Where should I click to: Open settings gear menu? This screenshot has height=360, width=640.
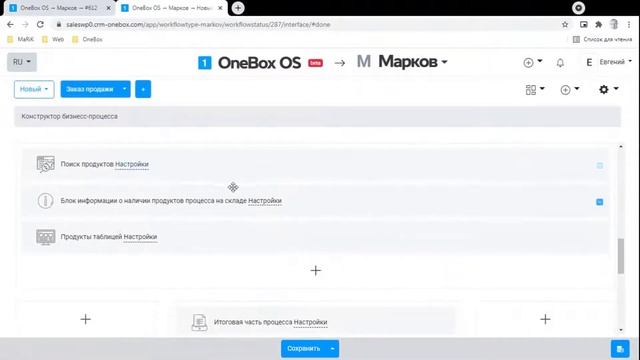point(608,89)
